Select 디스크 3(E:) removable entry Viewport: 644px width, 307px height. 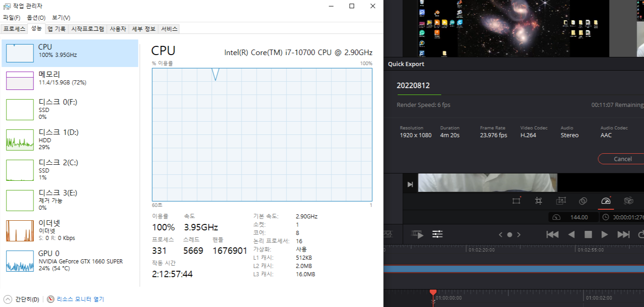(70, 200)
